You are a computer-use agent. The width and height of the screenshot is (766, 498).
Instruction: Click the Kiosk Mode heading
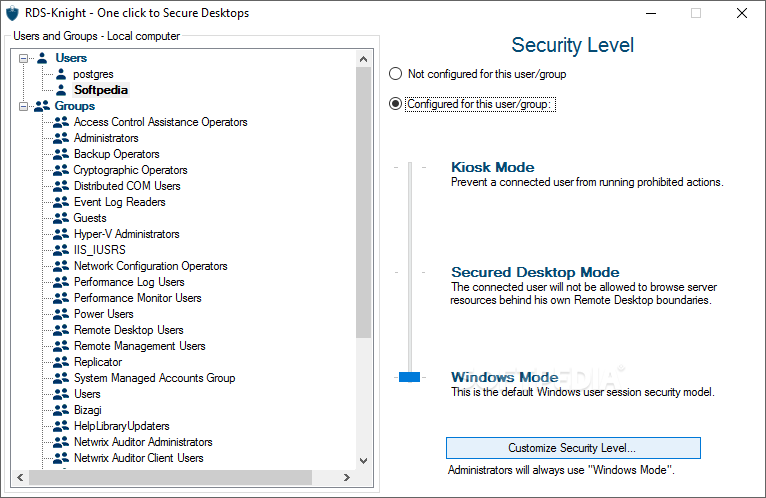pyautogui.click(x=492, y=167)
